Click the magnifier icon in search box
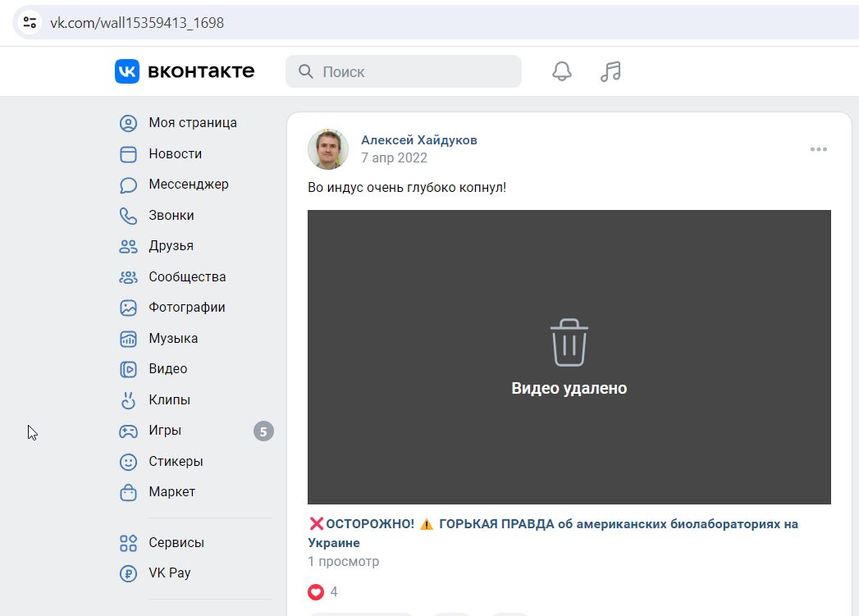The height and width of the screenshot is (616, 859). click(306, 71)
